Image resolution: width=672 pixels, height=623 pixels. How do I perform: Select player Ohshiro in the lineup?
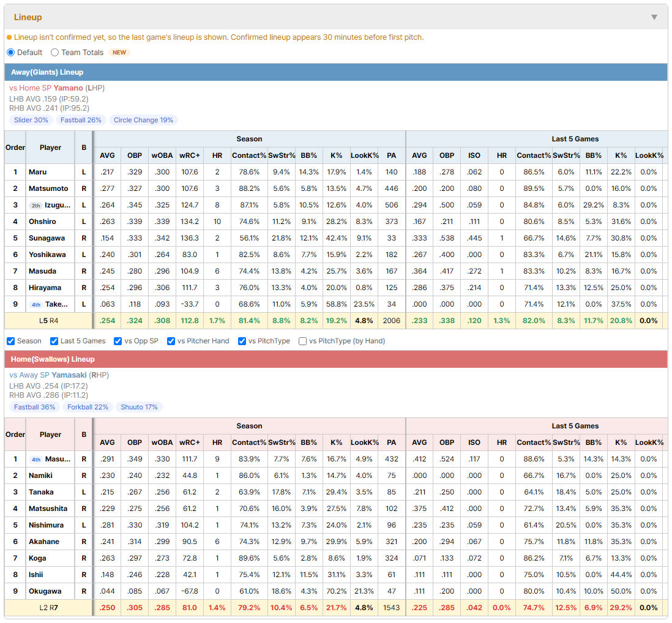[42, 222]
